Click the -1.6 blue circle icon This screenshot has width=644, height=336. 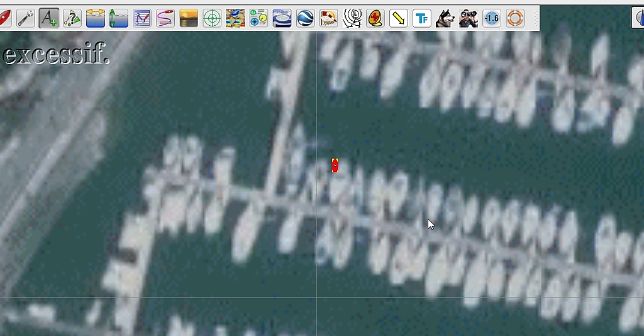[x=492, y=18]
